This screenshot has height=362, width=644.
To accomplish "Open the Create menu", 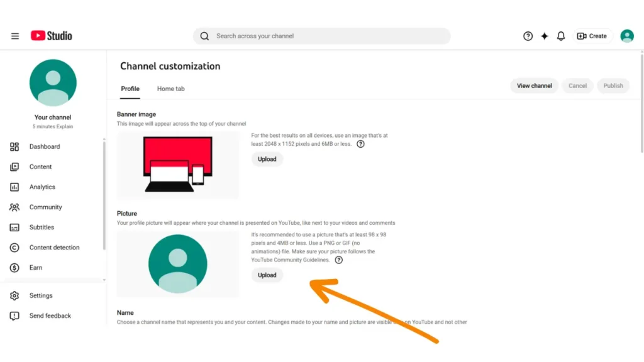I will point(592,36).
